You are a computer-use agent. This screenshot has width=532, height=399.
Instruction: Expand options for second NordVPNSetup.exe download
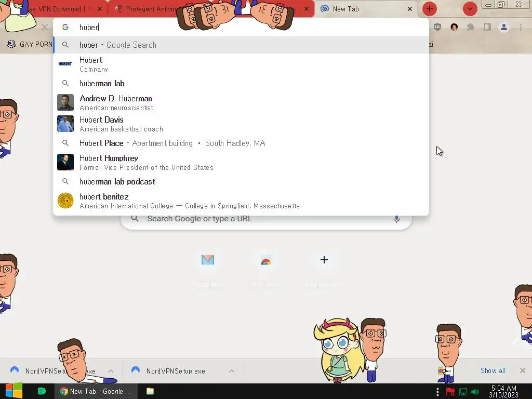point(231,371)
